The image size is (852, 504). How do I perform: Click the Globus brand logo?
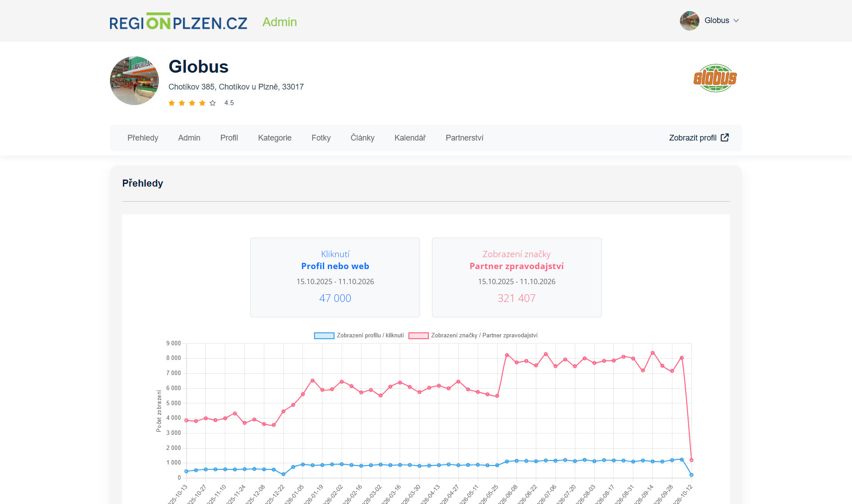click(x=715, y=78)
